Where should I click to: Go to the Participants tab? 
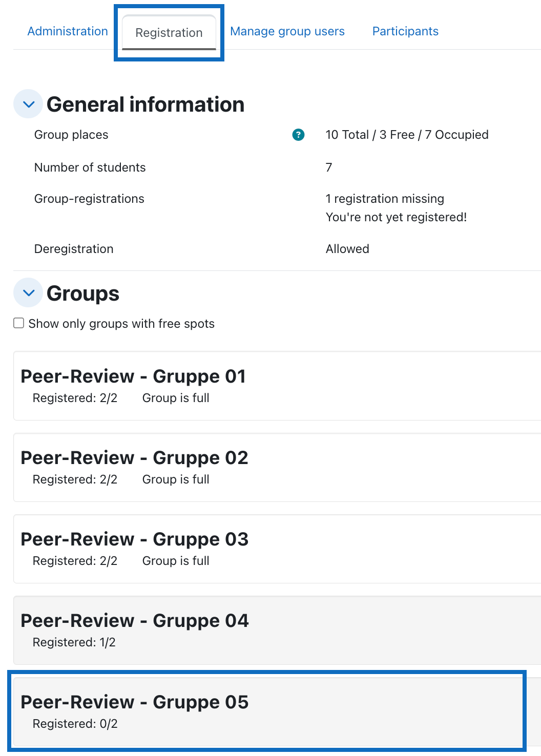(405, 31)
